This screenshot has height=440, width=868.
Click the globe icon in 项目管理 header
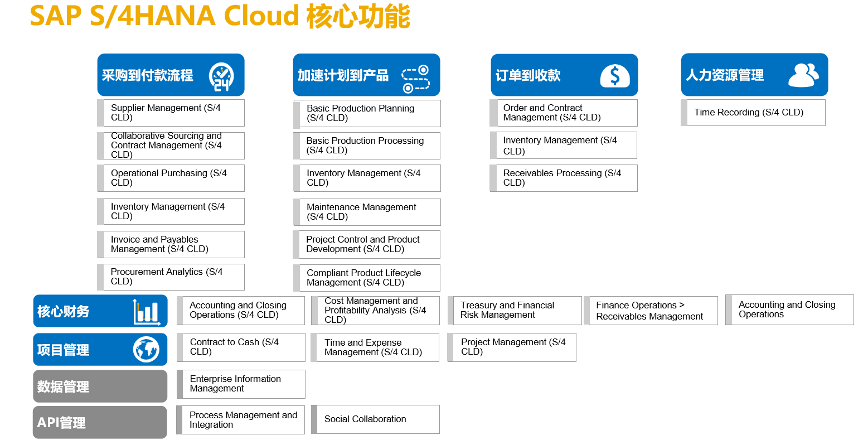(x=147, y=349)
